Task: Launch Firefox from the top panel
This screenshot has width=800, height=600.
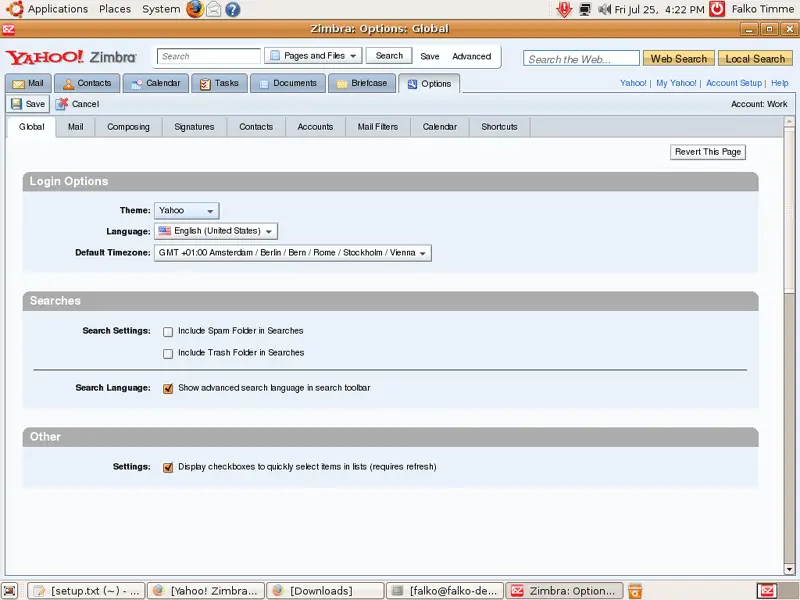Action: [x=194, y=9]
